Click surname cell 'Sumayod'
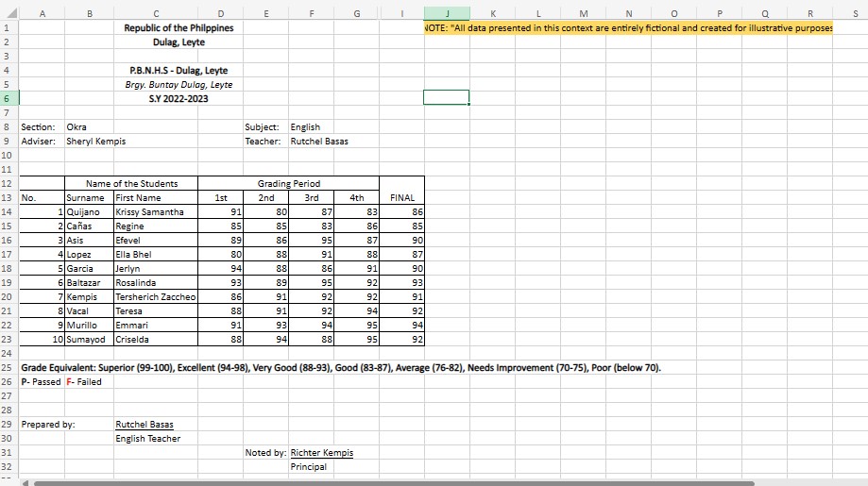The width and height of the screenshot is (868, 486). [89, 339]
